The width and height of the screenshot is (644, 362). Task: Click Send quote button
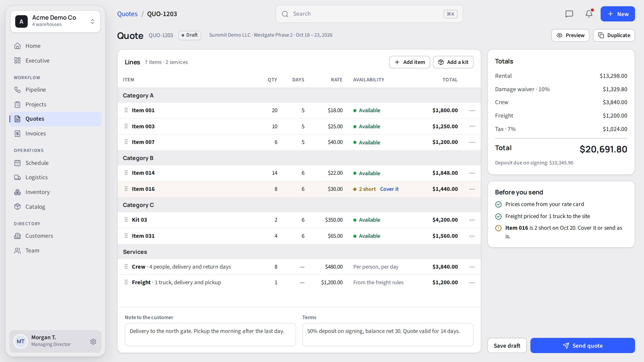pos(583,345)
